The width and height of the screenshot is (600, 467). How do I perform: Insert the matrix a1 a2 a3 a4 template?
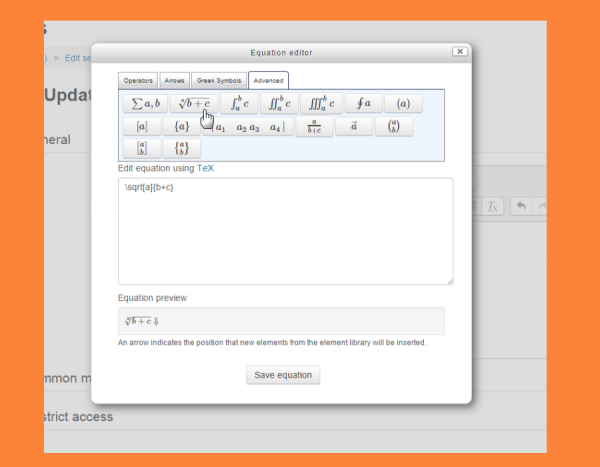pos(250,127)
